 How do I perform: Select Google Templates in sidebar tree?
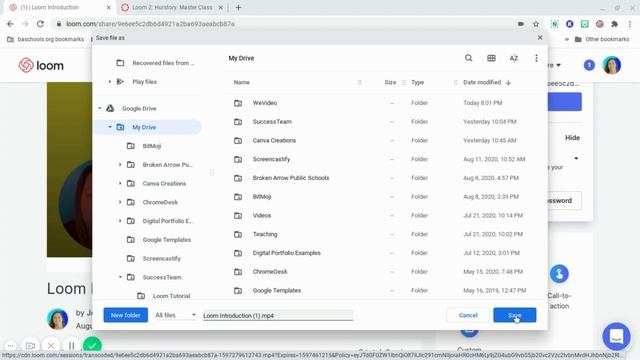coord(167,240)
